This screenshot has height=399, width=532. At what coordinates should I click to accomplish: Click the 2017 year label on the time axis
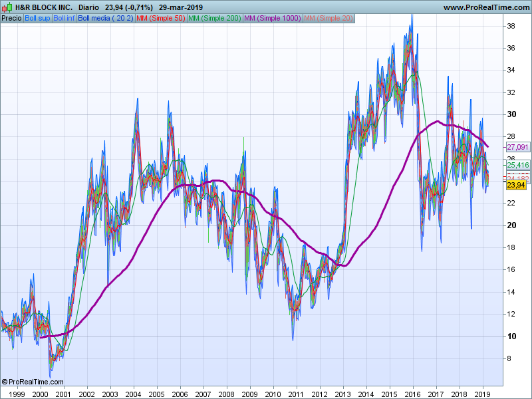pos(436,394)
